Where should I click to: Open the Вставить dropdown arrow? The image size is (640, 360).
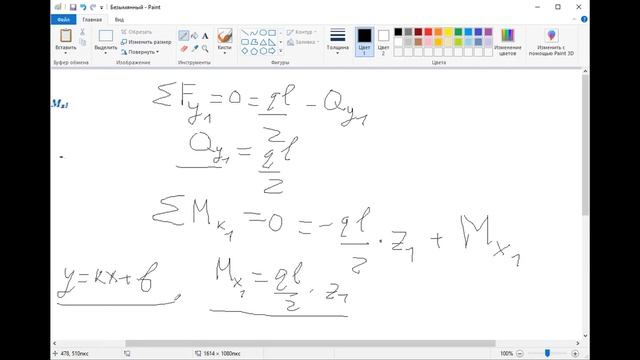tap(66, 53)
